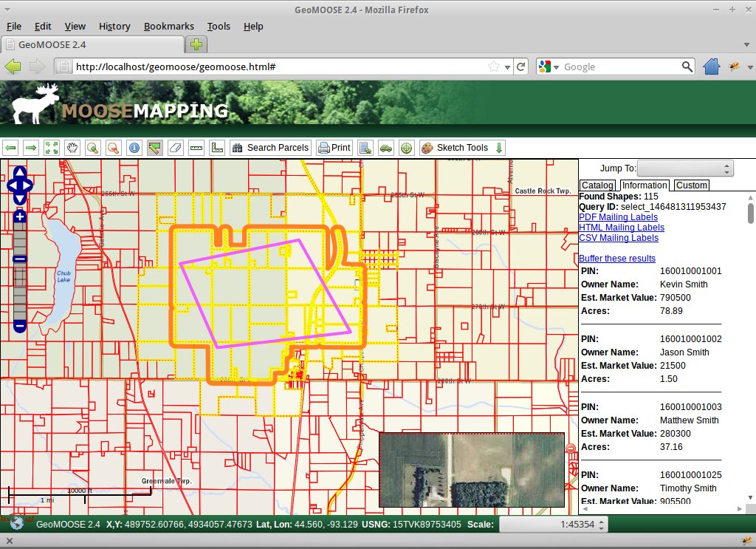Click the full extent zoom icon
756x549 pixels.
point(52,148)
